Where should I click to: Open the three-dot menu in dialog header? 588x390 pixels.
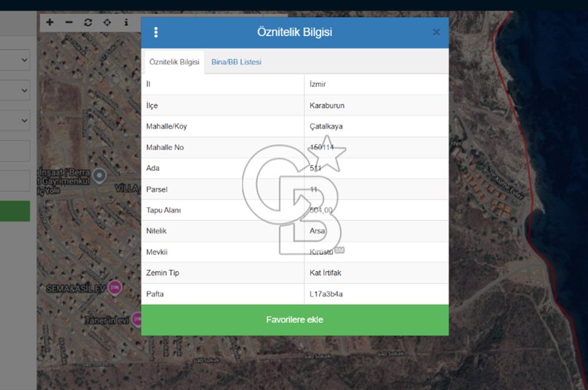tap(156, 32)
